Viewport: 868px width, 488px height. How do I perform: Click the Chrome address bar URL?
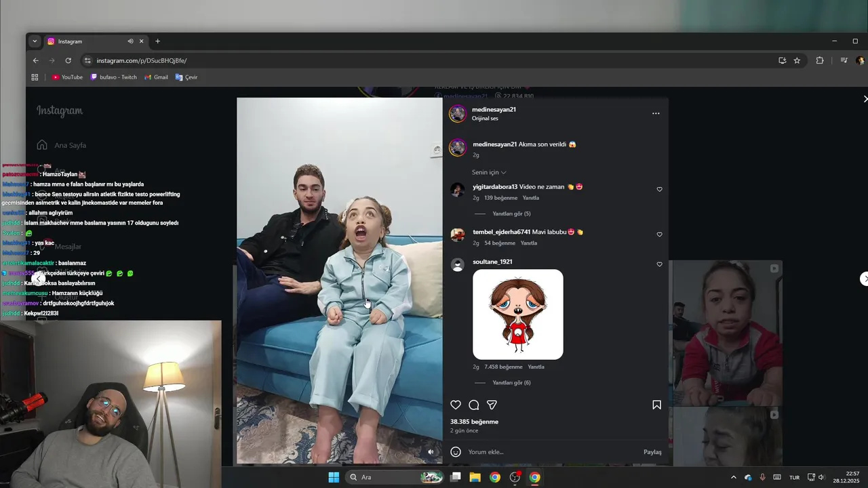141,60
